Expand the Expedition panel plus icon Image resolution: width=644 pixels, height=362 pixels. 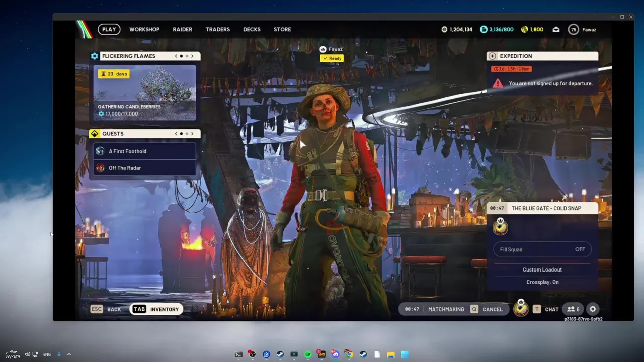(492, 56)
